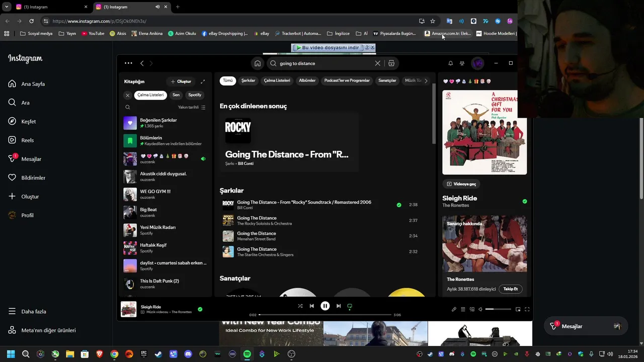The width and height of the screenshot is (644, 362).
Task: Open connect to a device icon
Action: pyautogui.click(x=472, y=309)
